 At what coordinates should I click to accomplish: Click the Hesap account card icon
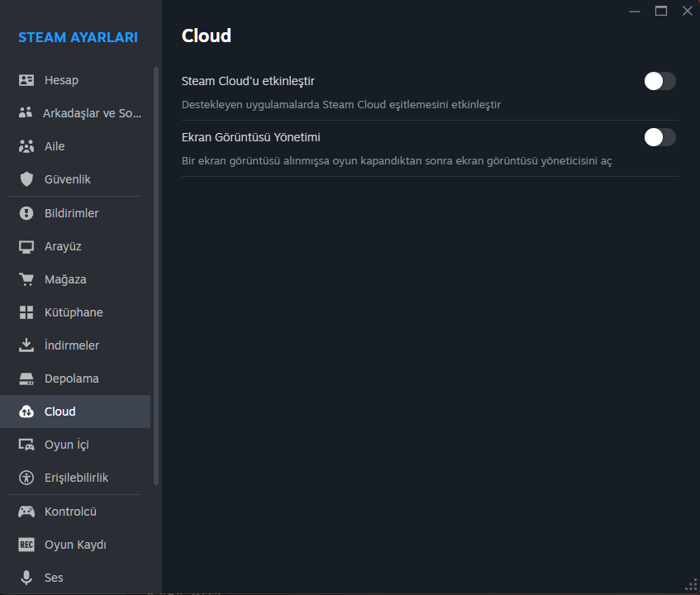[26, 80]
